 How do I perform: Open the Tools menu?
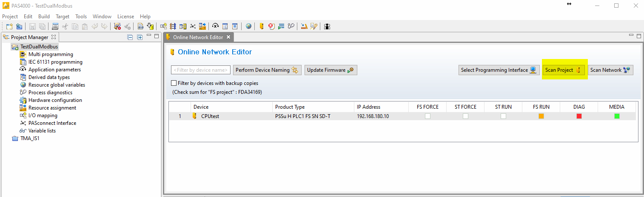coord(81,17)
